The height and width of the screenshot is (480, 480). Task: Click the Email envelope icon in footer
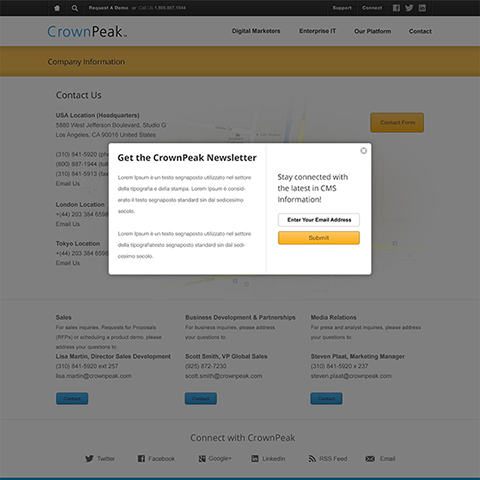pyautogui.click(x=370, y=459)
